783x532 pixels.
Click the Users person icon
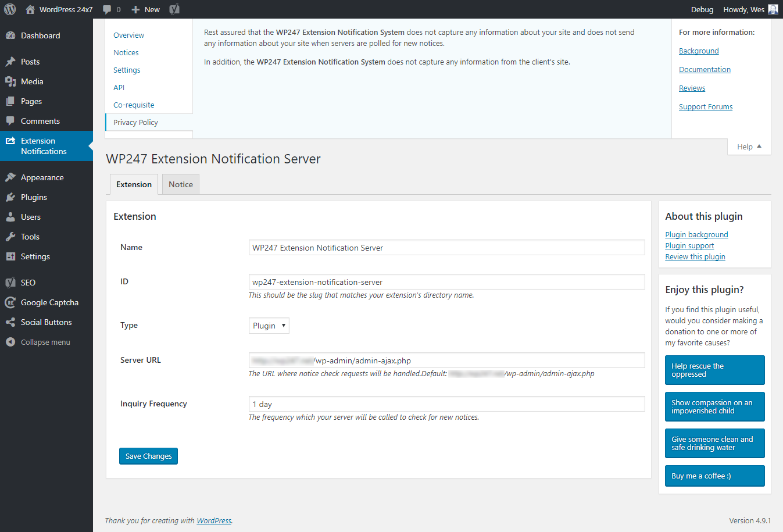[x=10, y=217]
